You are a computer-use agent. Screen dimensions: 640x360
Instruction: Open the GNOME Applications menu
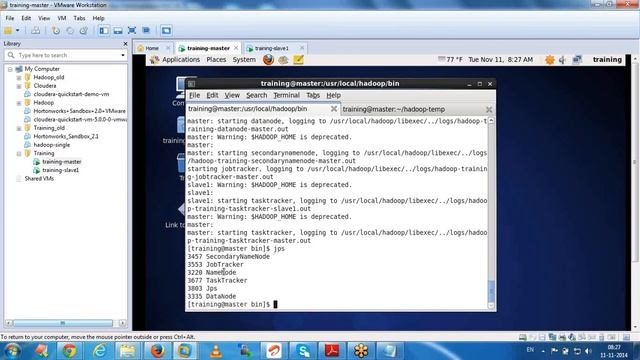[181, 60]
